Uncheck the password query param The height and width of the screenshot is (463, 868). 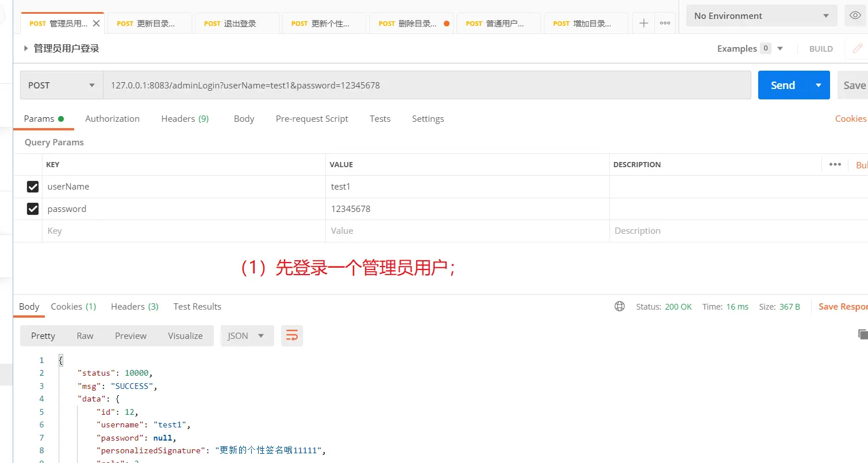click(33, 209)
